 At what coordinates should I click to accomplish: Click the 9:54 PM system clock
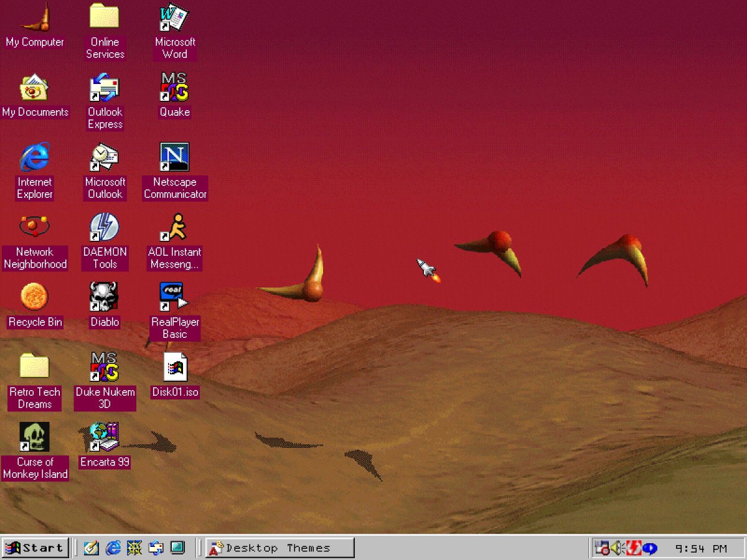pos(701,549)
